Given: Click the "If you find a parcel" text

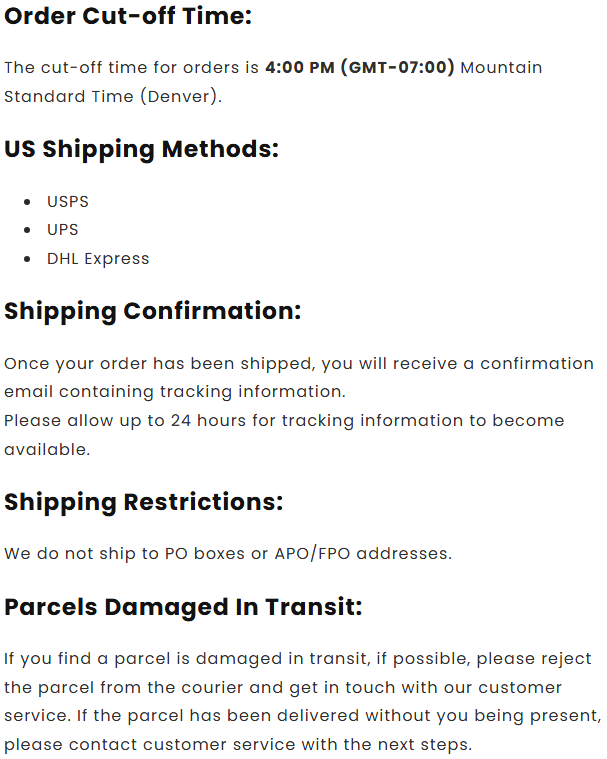Looking at the screenshot, I should point(82,659).
